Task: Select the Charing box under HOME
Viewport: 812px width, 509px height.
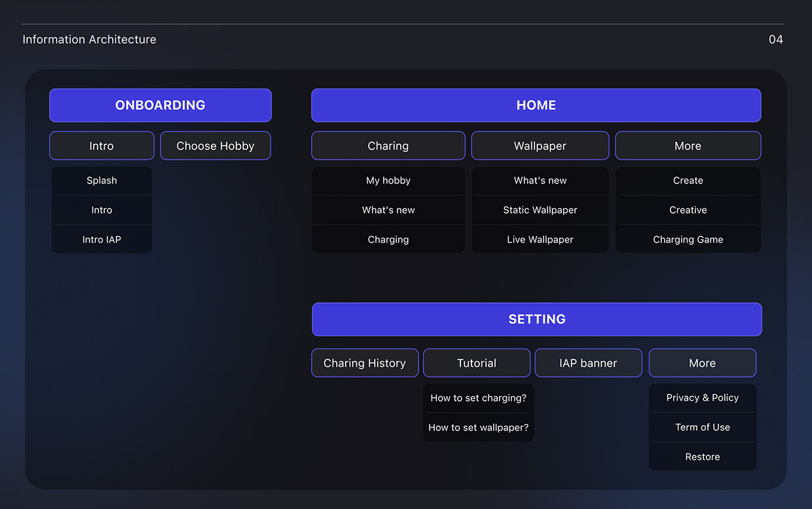Action: click(388, 146)
